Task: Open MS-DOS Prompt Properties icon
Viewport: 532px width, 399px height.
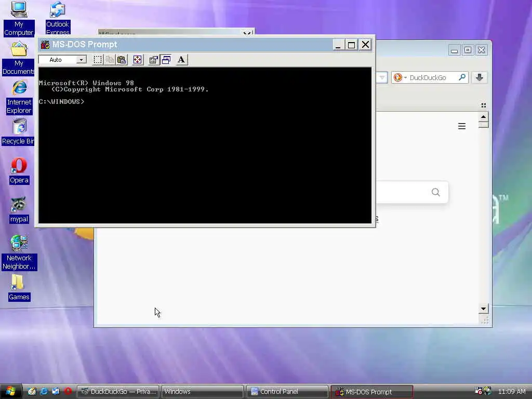Action: (154, 60)
